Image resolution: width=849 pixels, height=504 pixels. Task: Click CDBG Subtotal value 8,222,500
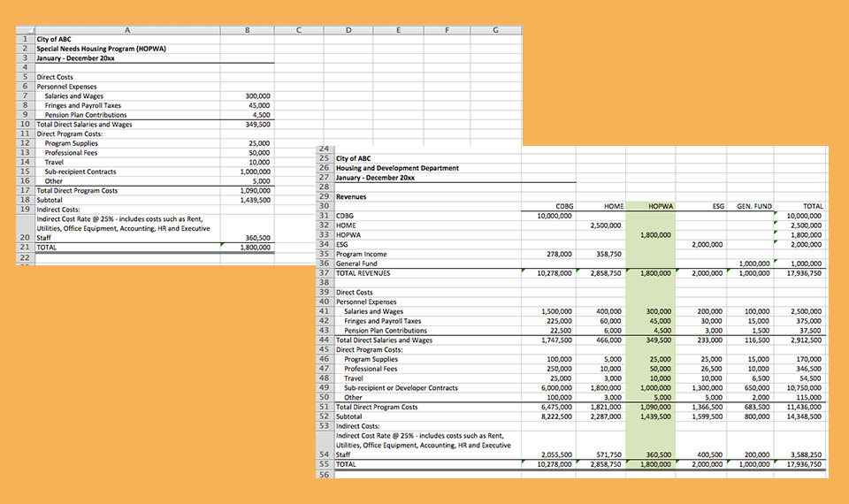pos(556,416)
